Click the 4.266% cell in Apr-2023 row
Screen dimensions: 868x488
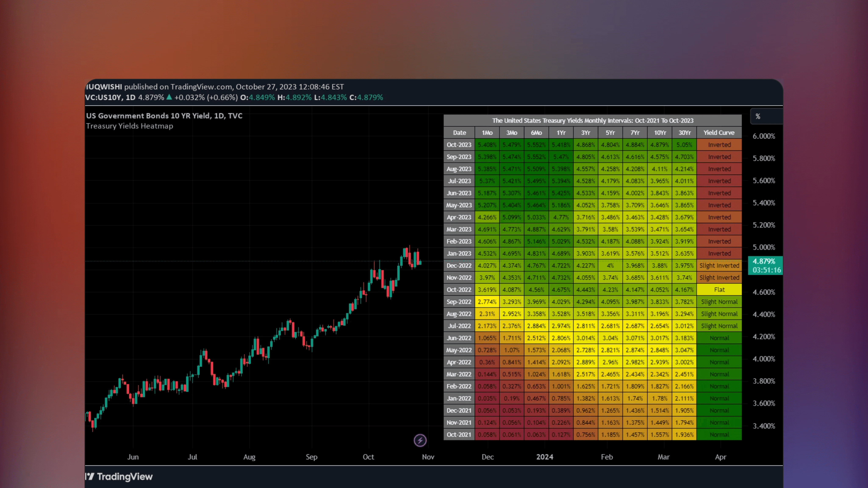coord(487,217)
